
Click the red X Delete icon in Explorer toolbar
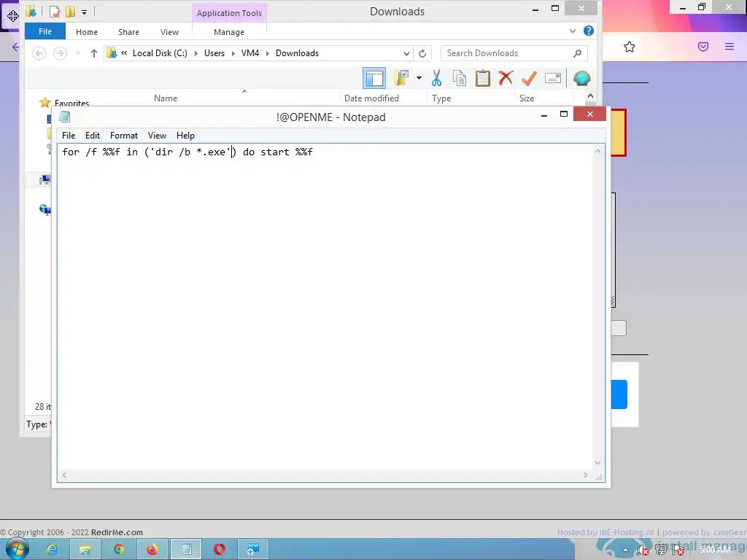click(x=506, y=78)
